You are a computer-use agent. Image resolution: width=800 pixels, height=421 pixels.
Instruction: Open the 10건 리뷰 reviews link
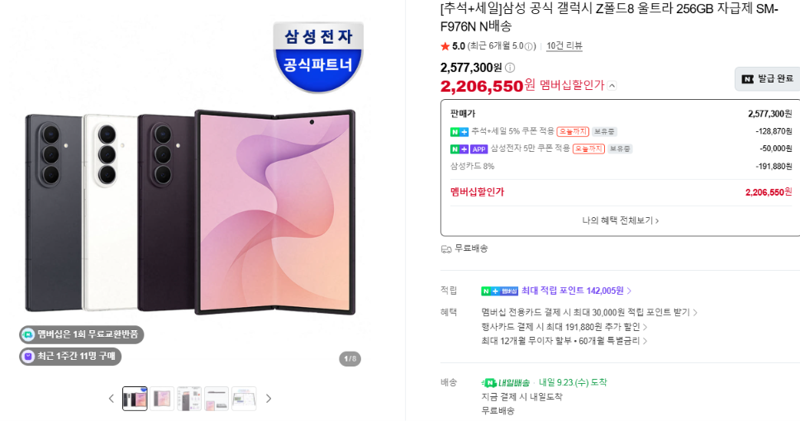click(x=564, y=46)
